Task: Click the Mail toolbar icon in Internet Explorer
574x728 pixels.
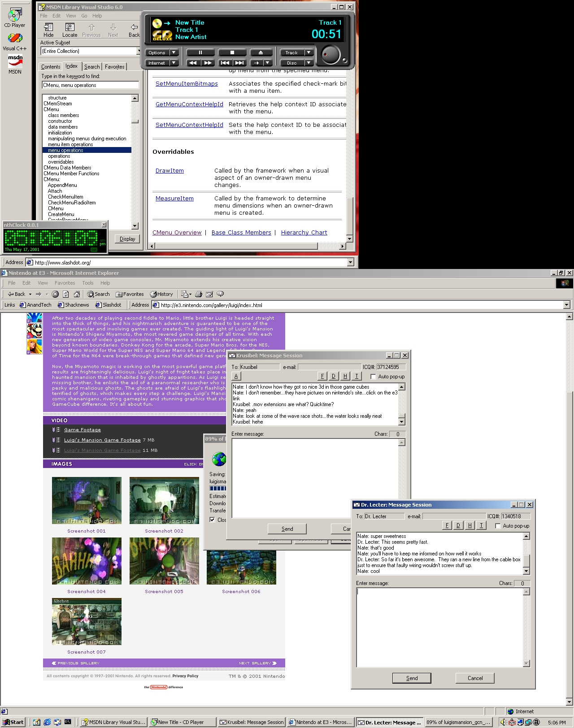Action: pyautogui.click(x=186, y=294)
